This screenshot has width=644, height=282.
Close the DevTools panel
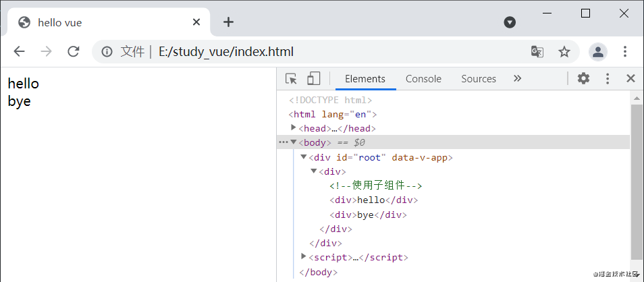coord(631,78)
